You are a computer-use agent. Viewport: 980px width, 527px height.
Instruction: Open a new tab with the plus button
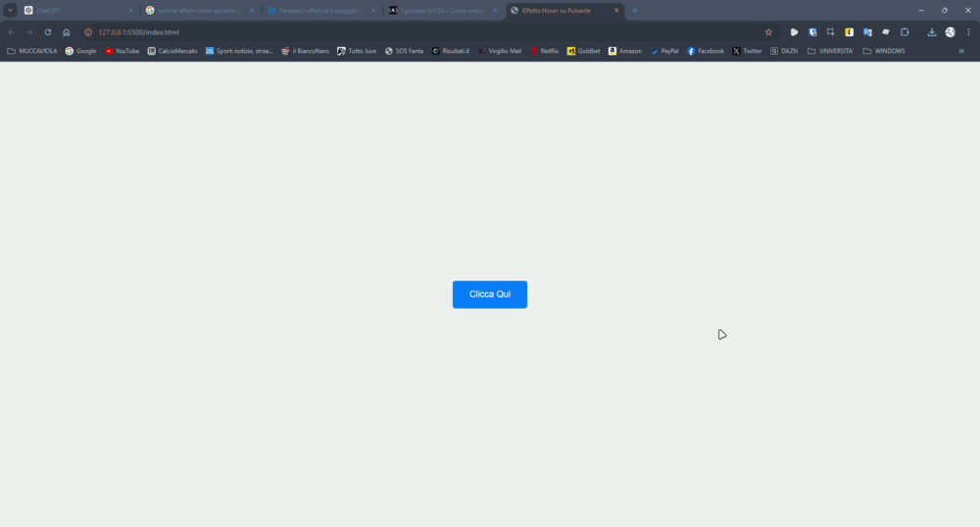[635, 10]
